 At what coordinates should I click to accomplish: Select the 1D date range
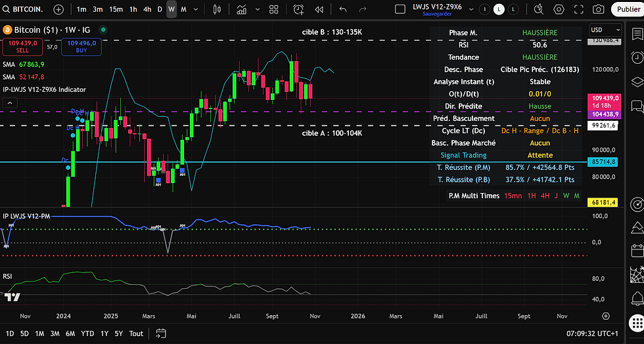(10, 333)
